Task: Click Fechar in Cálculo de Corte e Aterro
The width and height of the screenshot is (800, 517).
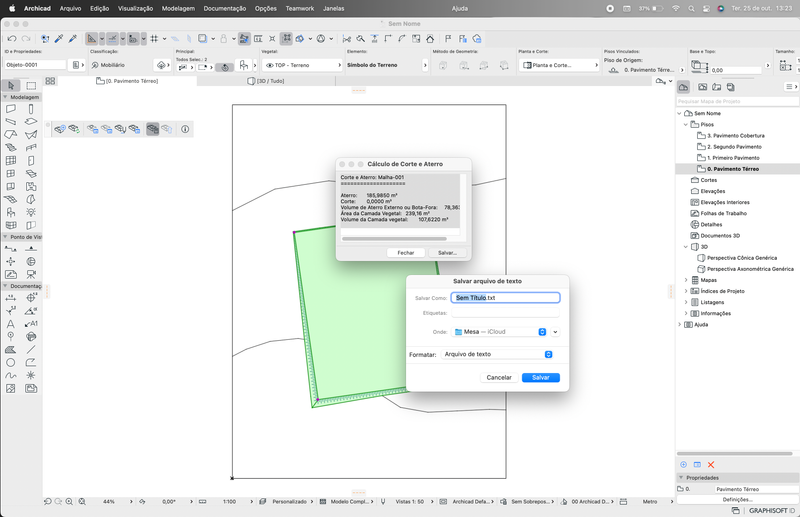Action: click(406, 253)
